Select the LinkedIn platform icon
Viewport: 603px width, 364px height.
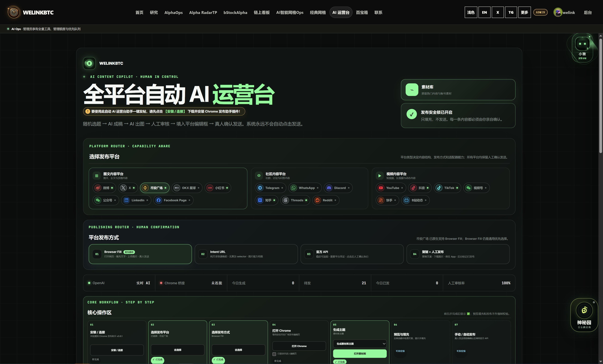coord(126,200)
